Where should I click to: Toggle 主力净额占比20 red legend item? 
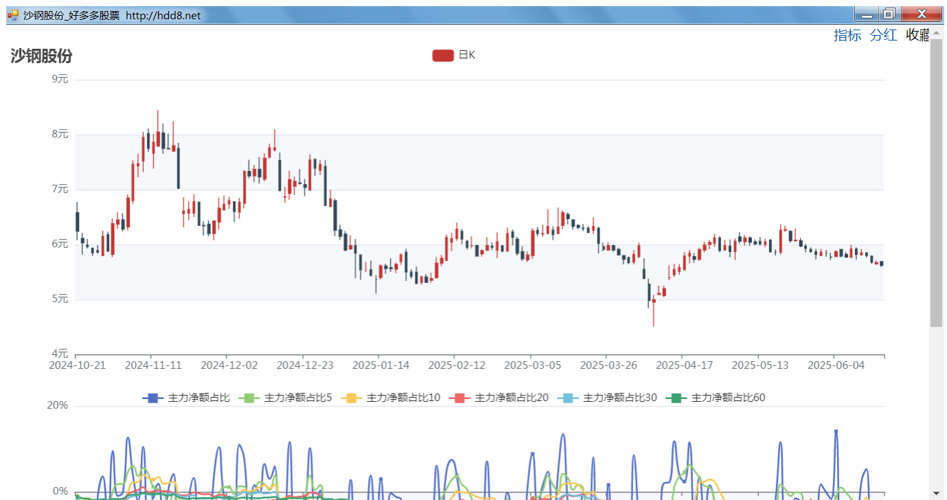(x=499, y=398)
